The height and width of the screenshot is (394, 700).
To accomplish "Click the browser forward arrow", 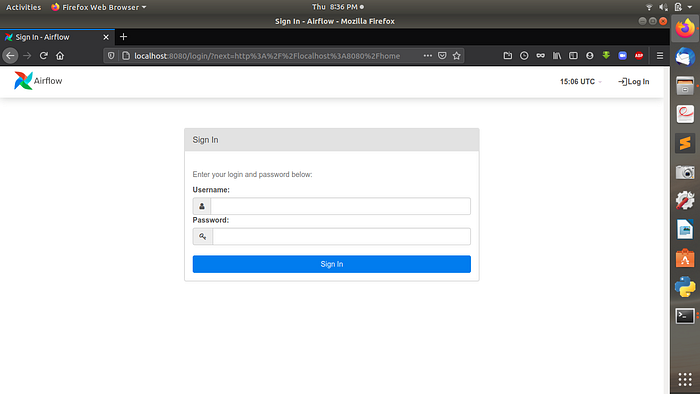I will click(x=27, y=56).
